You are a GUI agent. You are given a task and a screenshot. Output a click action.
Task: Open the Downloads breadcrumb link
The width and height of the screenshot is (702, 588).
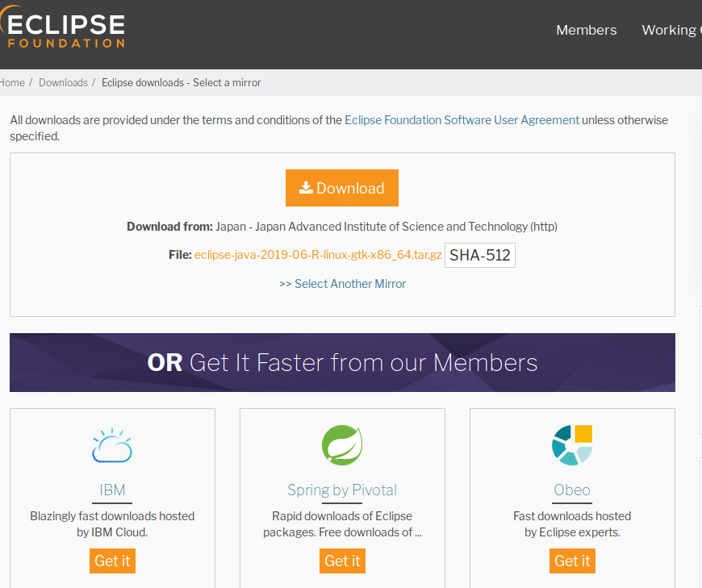[x=63, y=83]
